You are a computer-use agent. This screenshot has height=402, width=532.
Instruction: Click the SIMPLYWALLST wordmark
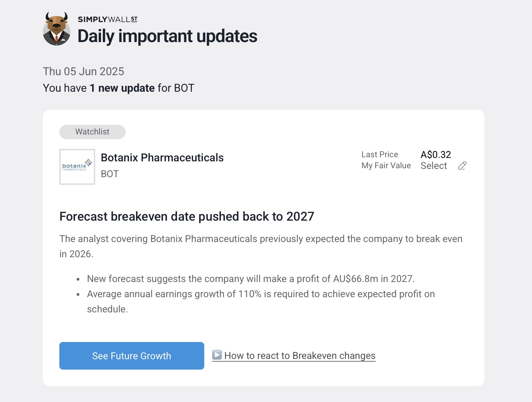coord(108,19)
